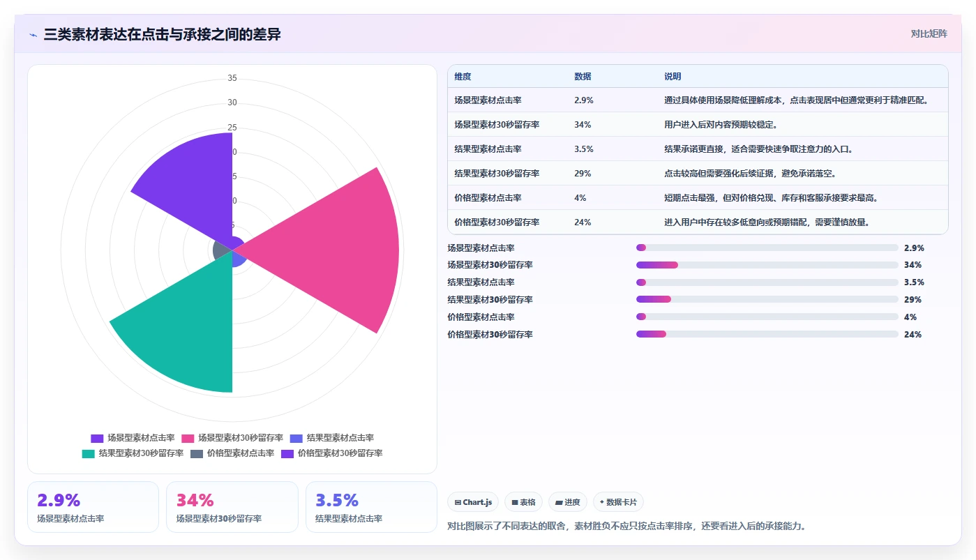Click the 2.9% table cell

pyautogui.click(x=584, y=100)
